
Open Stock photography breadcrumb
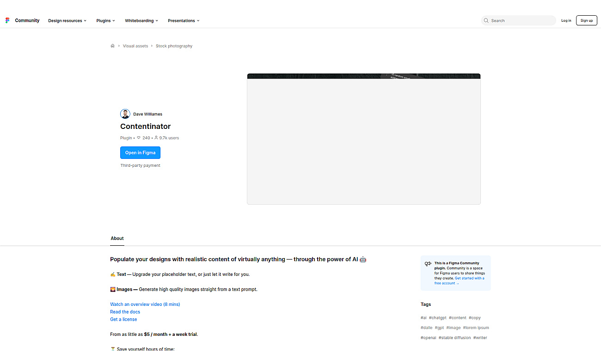click(174, 46)
